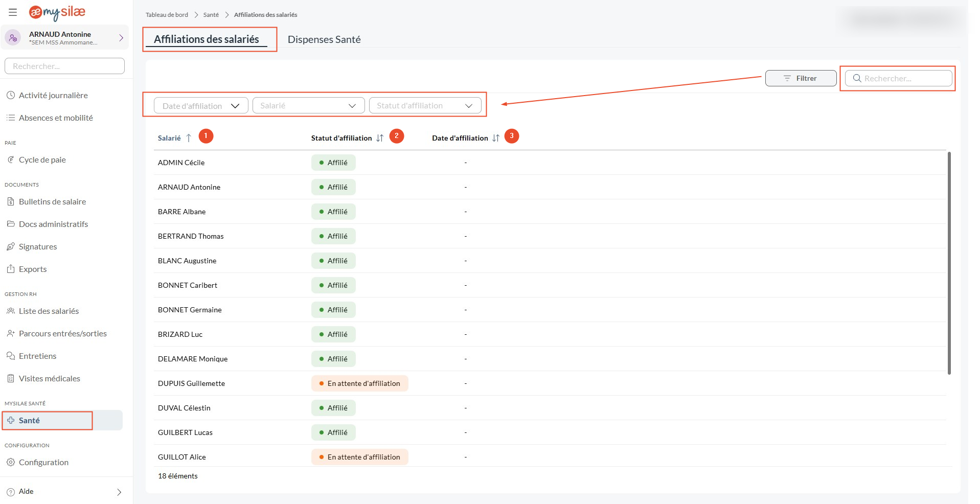Open Date d'affiliation filter dropdown
Viewport: 980px width, 504px height.
pos(201,106)
